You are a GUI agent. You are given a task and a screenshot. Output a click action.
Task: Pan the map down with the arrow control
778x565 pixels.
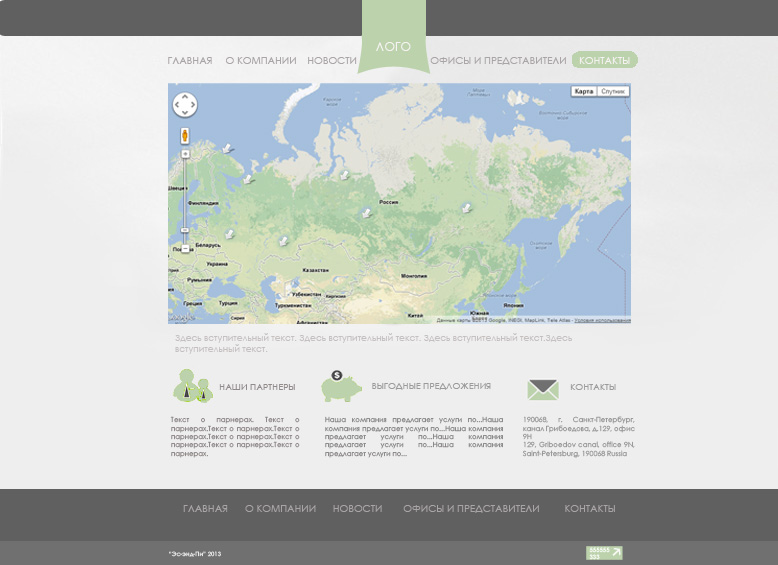tap(185, 113)
